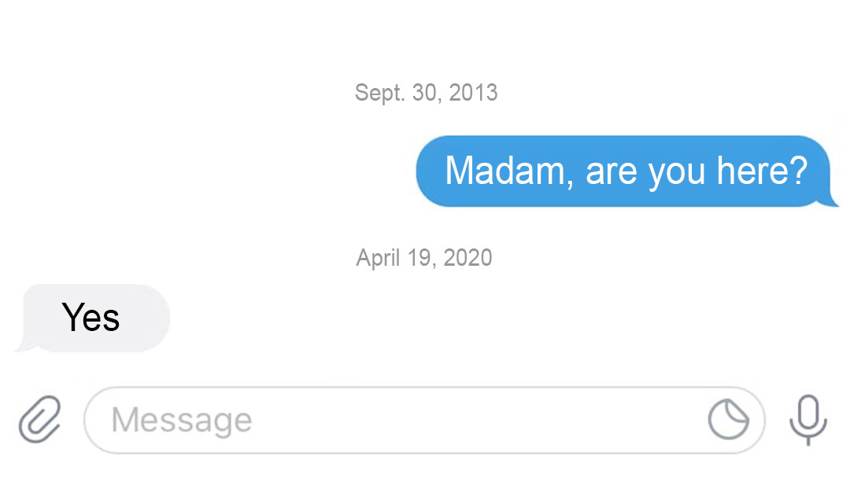
Task: Tap the word "here?" in the blue bubble
Action: tap(762, 171)
